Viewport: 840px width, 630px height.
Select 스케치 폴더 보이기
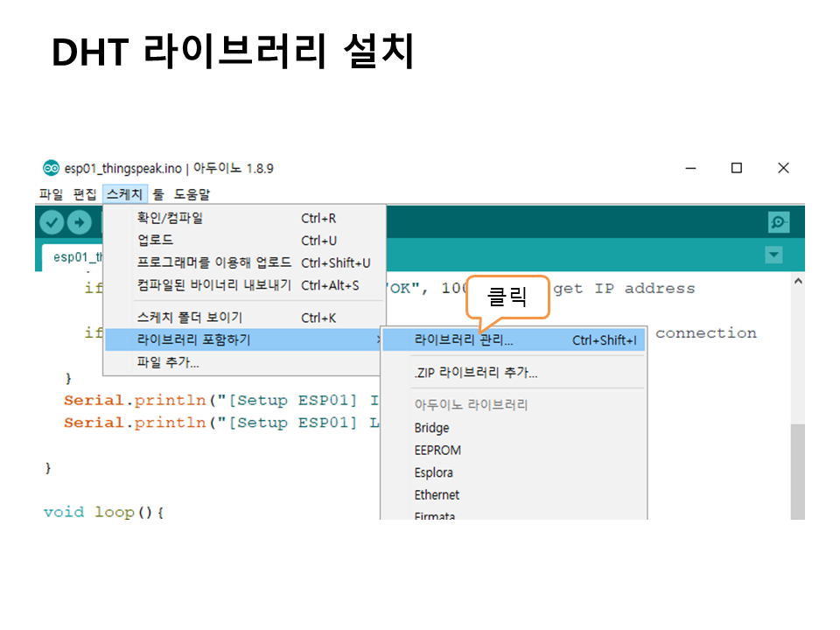245,318
